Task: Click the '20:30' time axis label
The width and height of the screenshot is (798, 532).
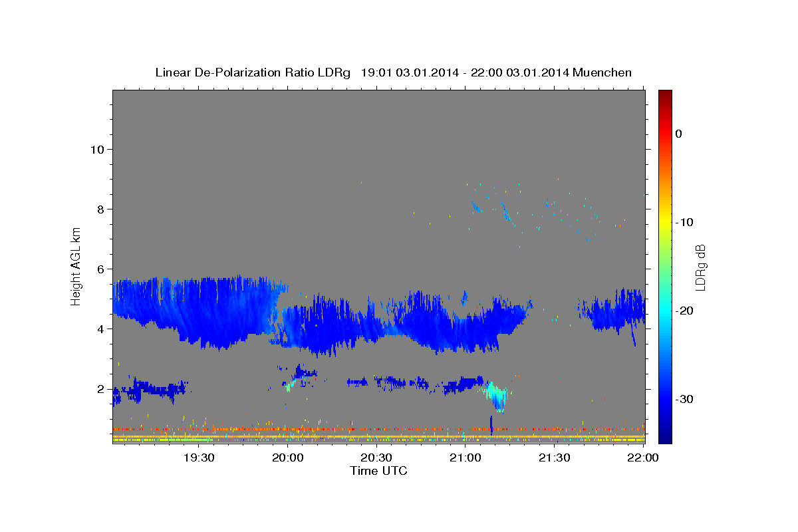Action: [x=376, y=458]
